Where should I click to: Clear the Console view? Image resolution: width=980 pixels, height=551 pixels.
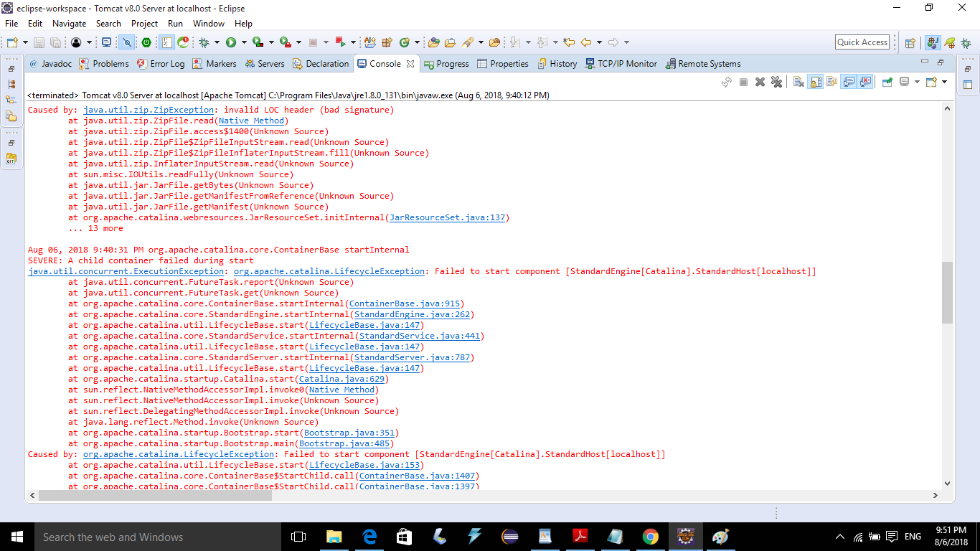coord(798,81)
